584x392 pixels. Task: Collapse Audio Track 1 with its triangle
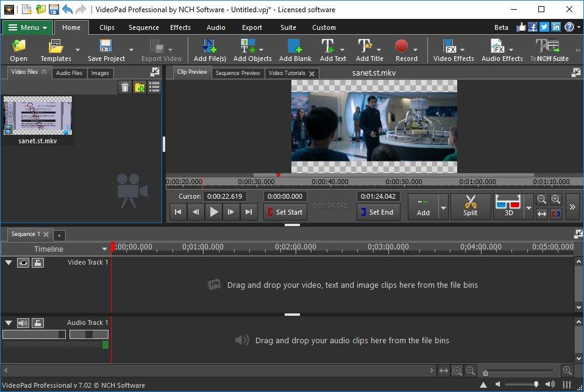pyautogui.click(x=9, y=323)
